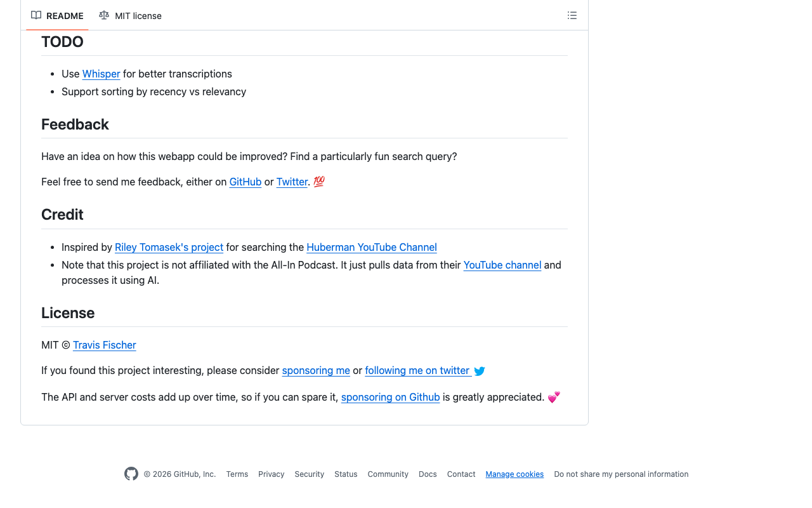Click the Twitter bird icon

480,371
